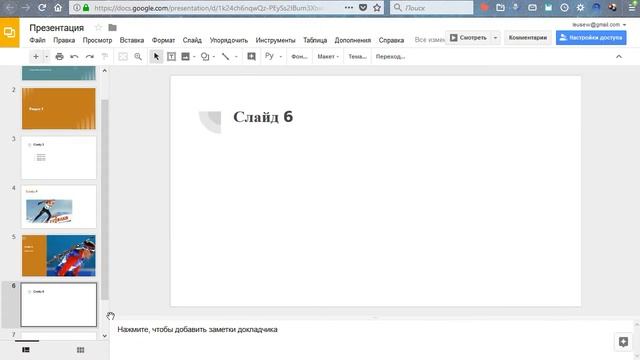The height and width of the screenshot is (360, 640).
Task: Click the add new slide plus button
Action: [36, 57]
